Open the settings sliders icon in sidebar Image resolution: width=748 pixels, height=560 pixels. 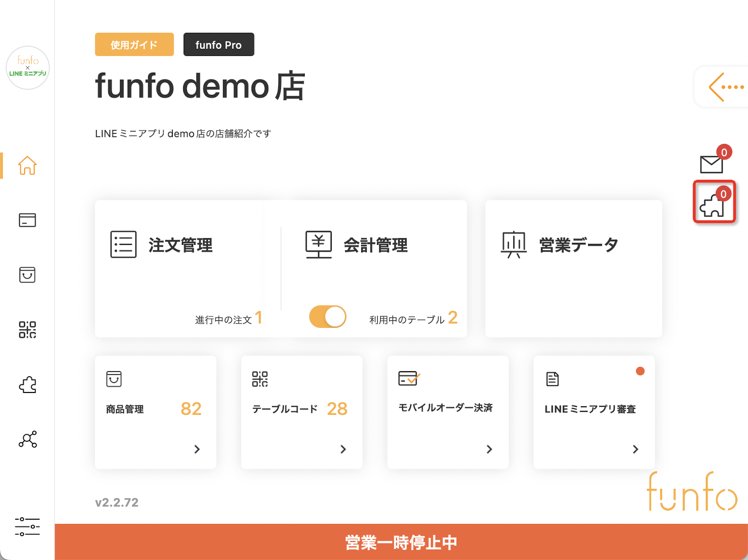(27, 527)
